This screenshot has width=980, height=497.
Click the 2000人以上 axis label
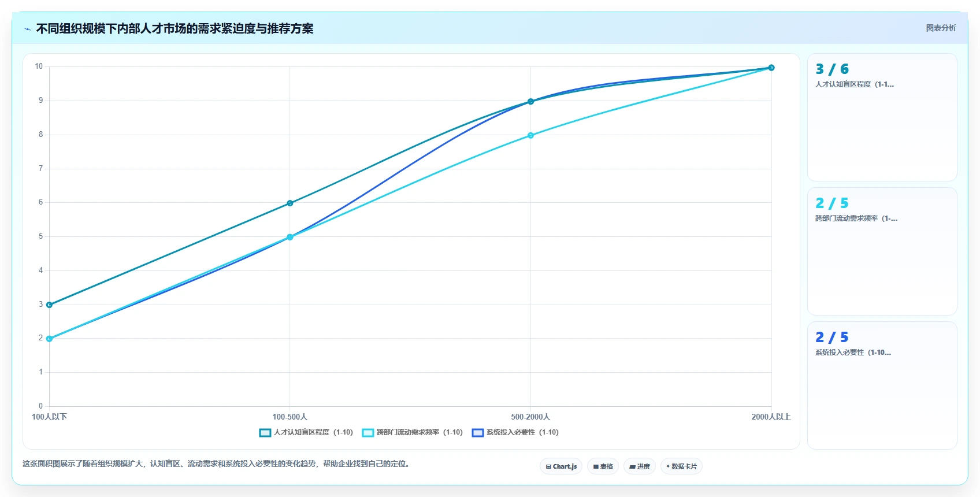click(x=771, y=417)
